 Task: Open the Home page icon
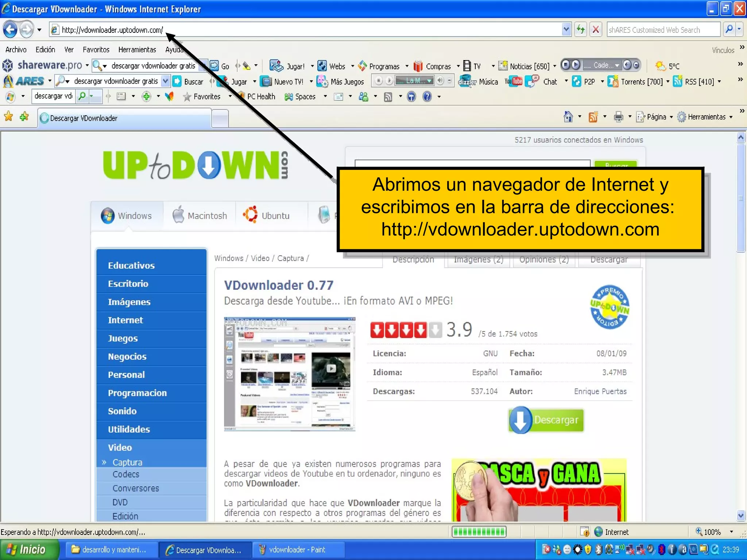tap(568, 117)
